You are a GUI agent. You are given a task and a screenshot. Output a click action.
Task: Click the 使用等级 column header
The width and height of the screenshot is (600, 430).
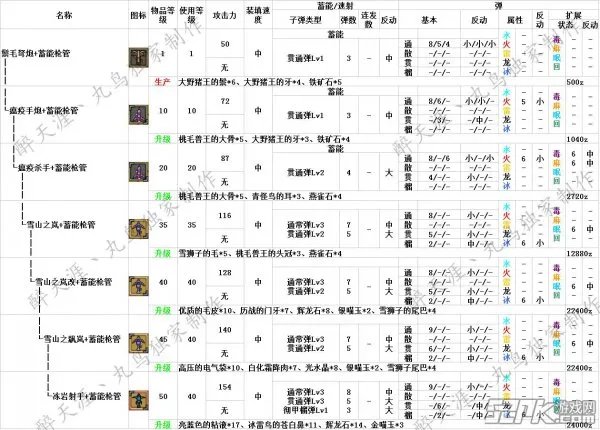191,15
